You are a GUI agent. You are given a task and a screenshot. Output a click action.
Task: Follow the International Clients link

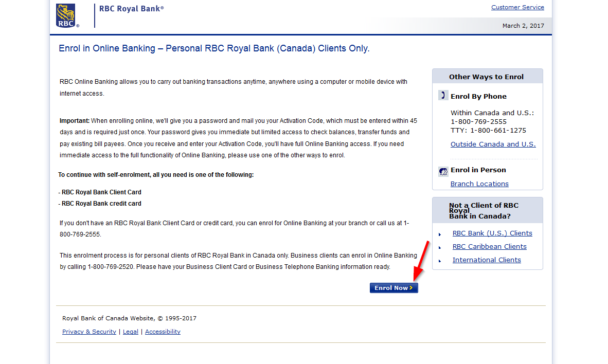click(x=487, y=260)
